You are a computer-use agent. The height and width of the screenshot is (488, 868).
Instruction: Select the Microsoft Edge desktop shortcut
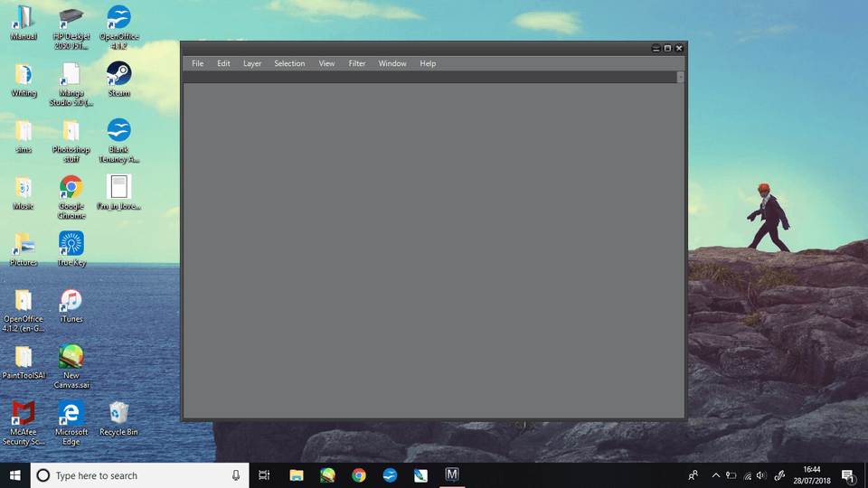pyautogui.click(x=71, y=423)
